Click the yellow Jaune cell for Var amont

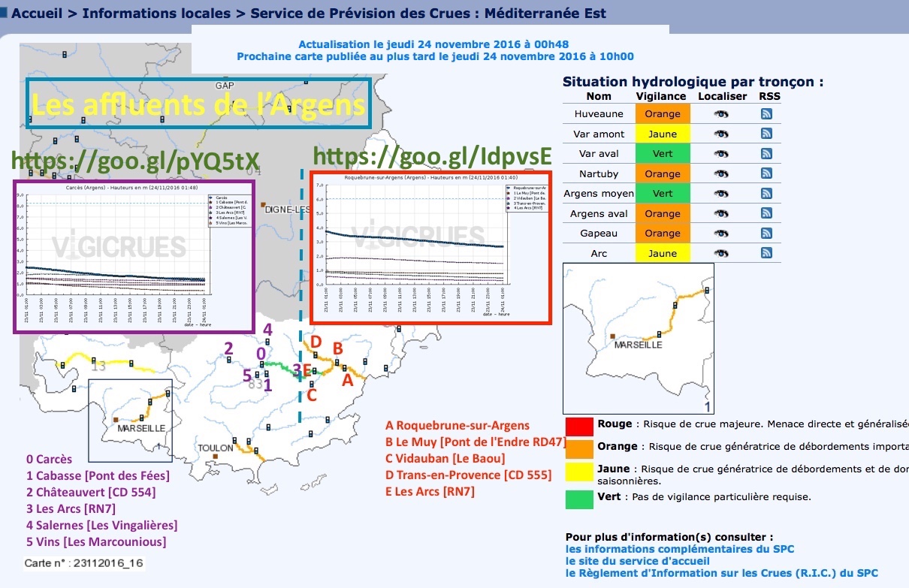coord(663,134)
